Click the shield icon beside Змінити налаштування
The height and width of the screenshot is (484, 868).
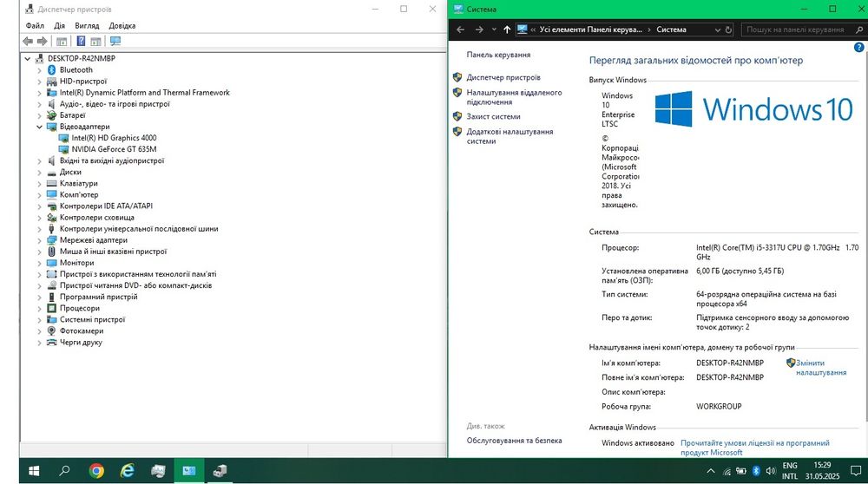(791, 363)
